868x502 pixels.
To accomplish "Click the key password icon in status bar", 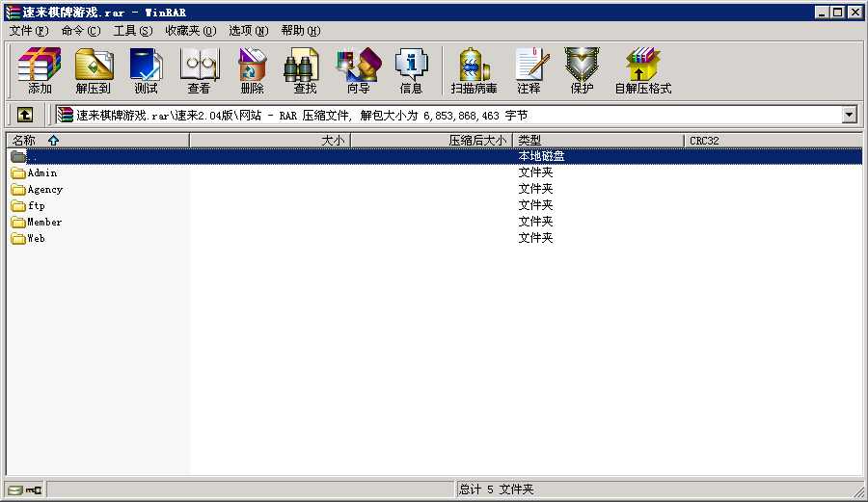I will coord(34,489).
